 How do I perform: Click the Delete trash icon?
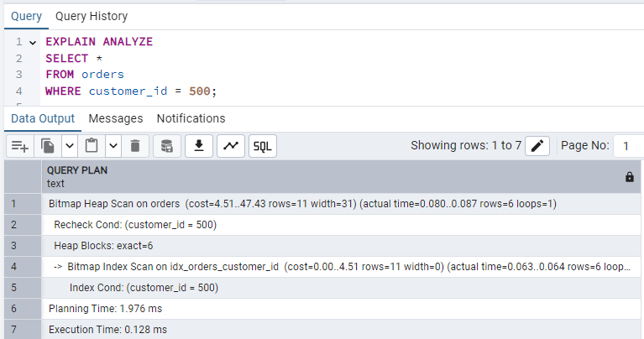click(x=135, y=146)
